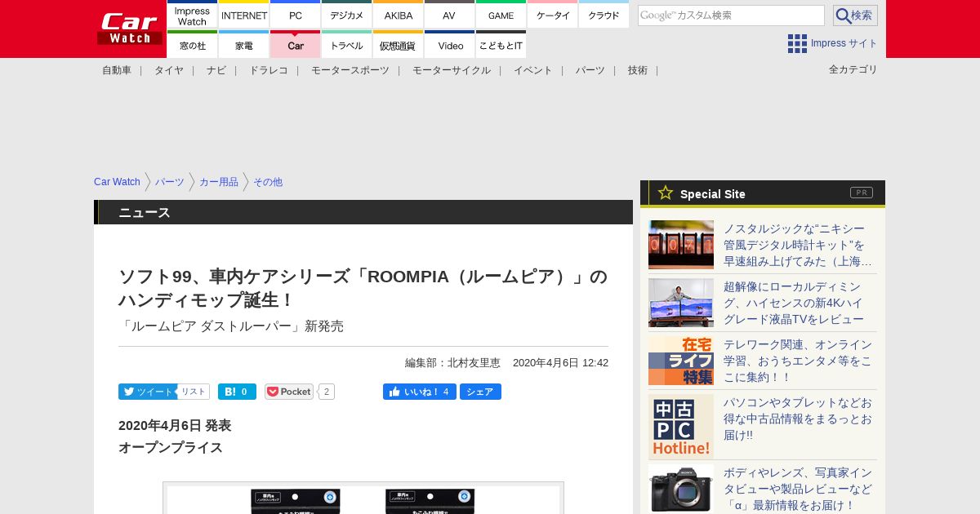Open the 仮想通貨 Watch tab

tap(399, 45)
